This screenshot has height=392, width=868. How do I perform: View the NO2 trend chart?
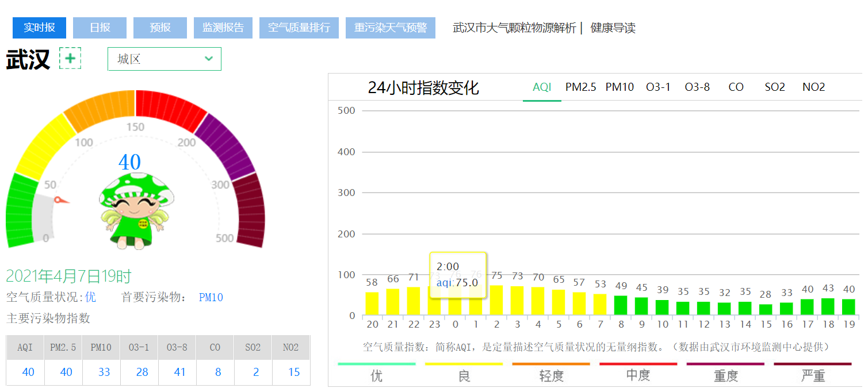point(813,87)
